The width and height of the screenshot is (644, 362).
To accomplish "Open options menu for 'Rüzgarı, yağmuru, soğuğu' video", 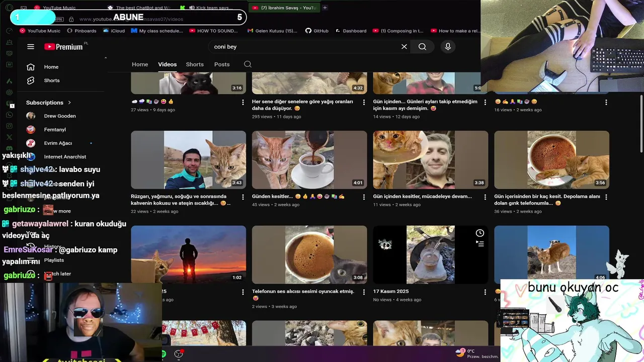I will pyautogui.click(x=243, y=197).
